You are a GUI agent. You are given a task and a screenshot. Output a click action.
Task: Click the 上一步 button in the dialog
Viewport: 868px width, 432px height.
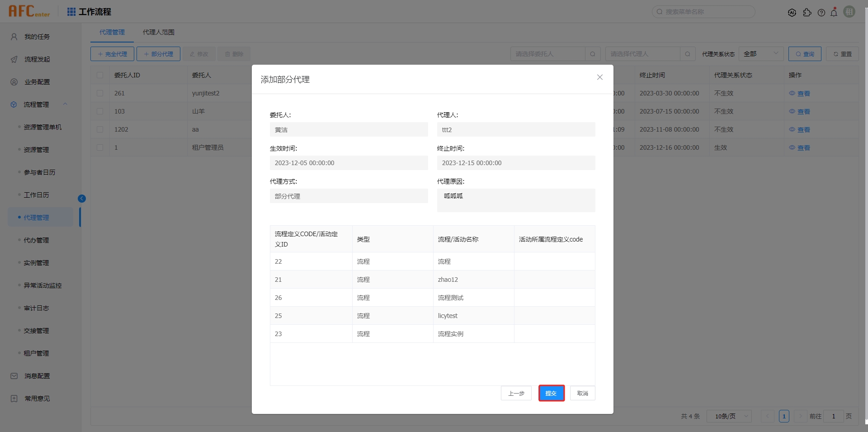(516, 393)
